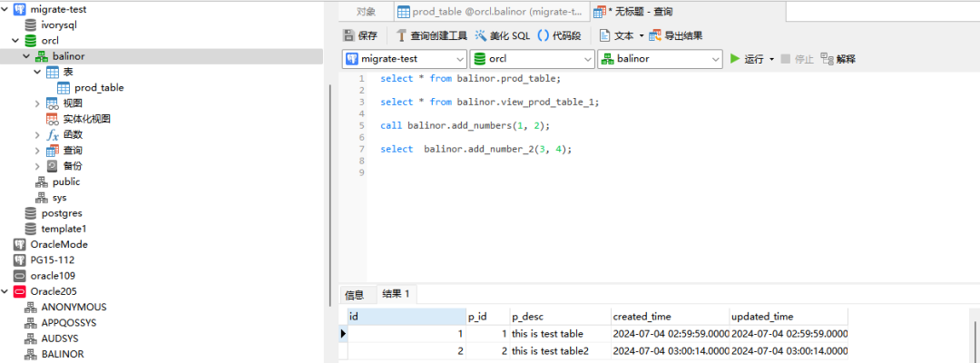The height and width of the screenshot is (363, 980).
Task: Open the balinor schema combo box
Action: pyautogui.click(x=660, y=59)
